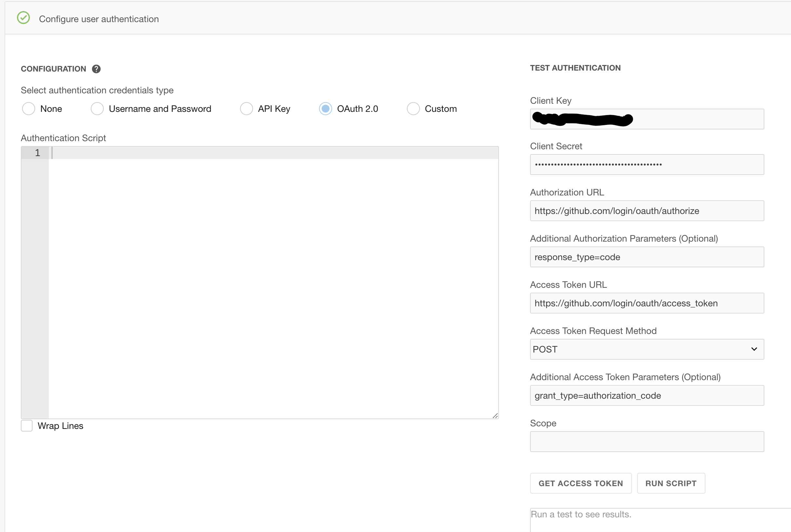Click inside the Client Key field
The height and width of the screenshot is (532, 791).
tap(647, 119)
